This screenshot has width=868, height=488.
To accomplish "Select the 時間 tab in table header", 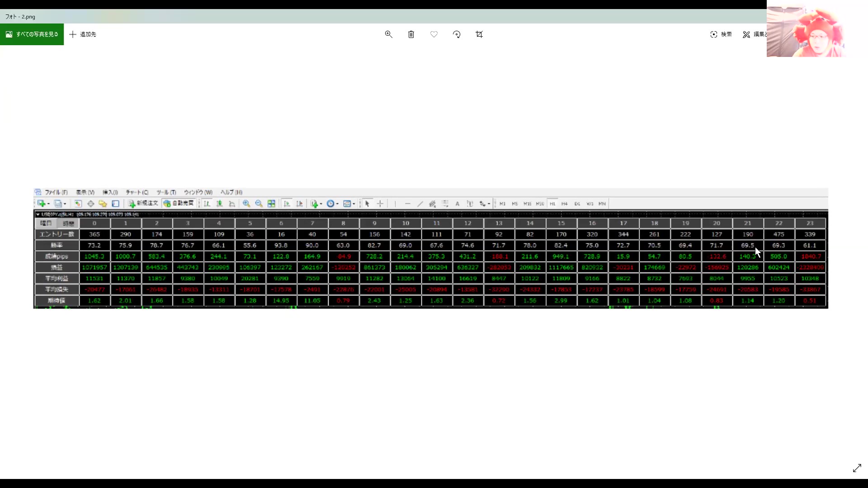I will pyautogui.click(x=68, y=223).
